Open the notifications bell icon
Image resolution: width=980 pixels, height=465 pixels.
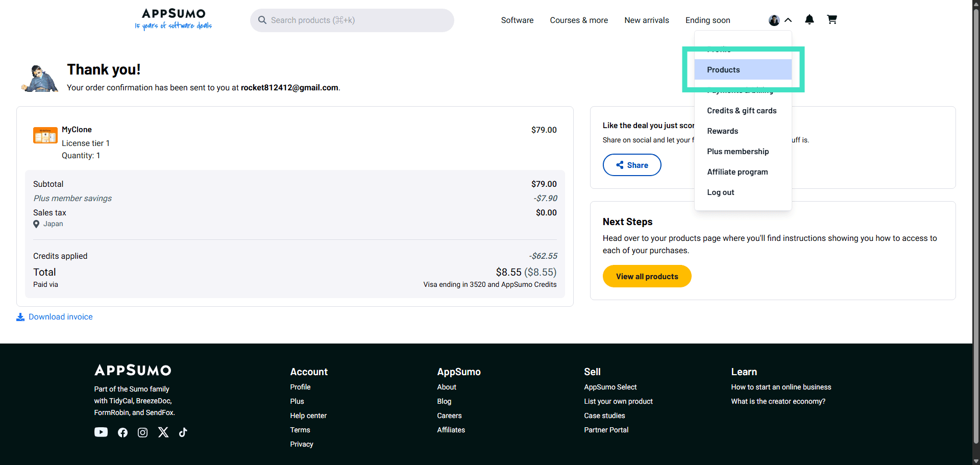click(x=809, y=20)
